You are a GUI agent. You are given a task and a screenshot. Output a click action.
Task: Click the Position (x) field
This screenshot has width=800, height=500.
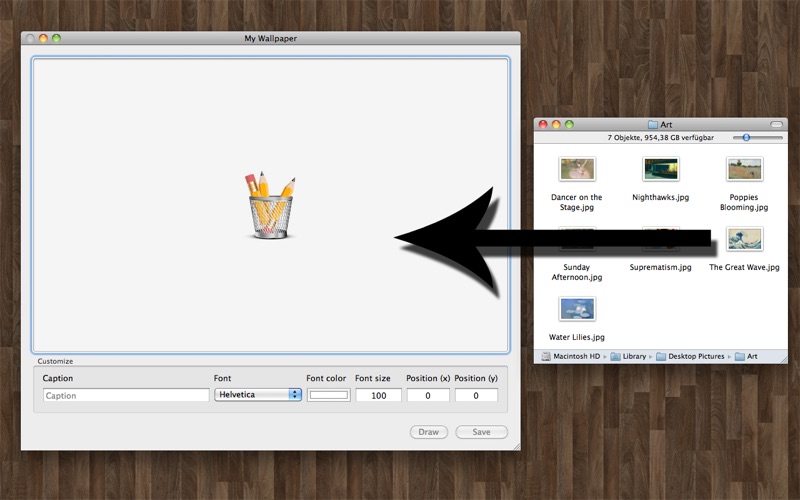click(x=428, y=395)
